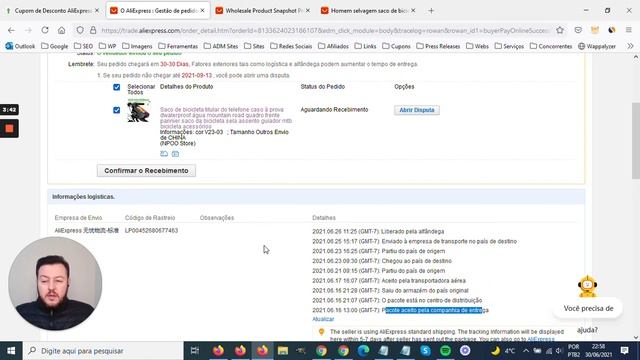Open the Saco de bicicleta product link
Image resolution: width=640 pixels, height=360 pixels.
(226, 118)
